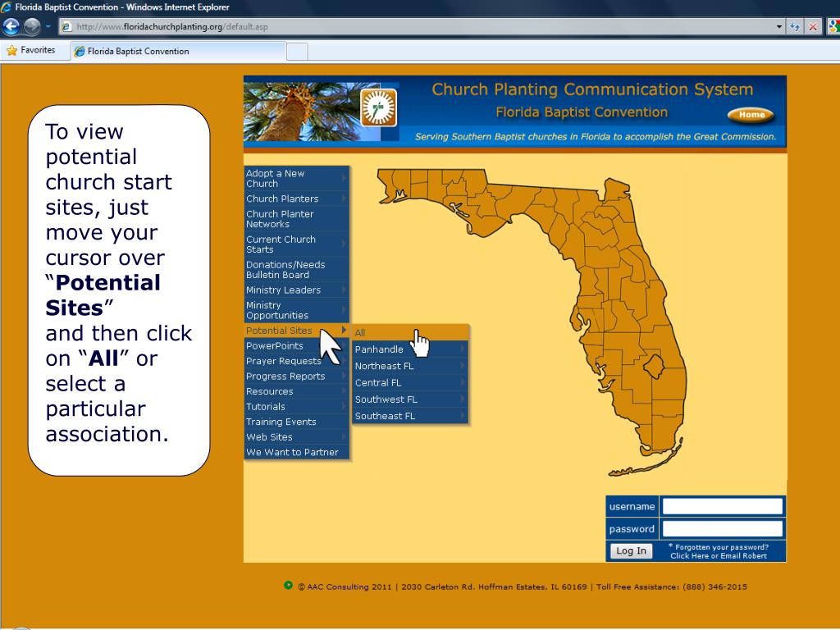Choose Northeast FL in the submenu
The image size is (840, 630).
tap(410, 366)
